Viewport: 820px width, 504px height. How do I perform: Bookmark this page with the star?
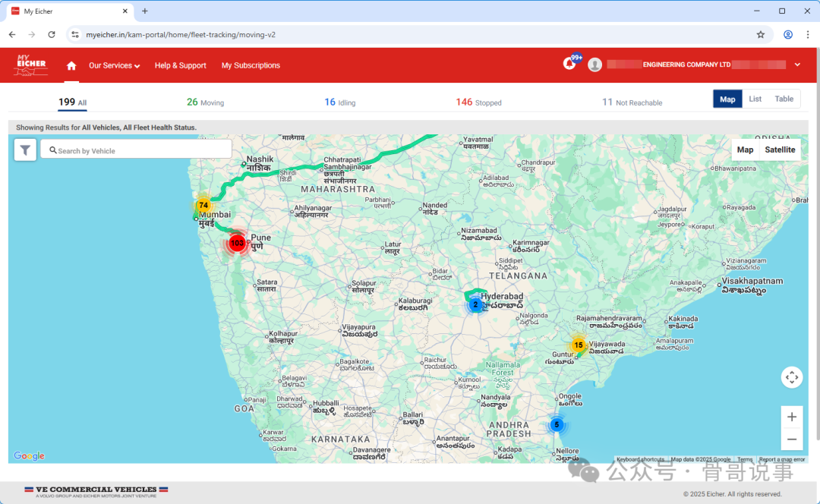[760, 34]
